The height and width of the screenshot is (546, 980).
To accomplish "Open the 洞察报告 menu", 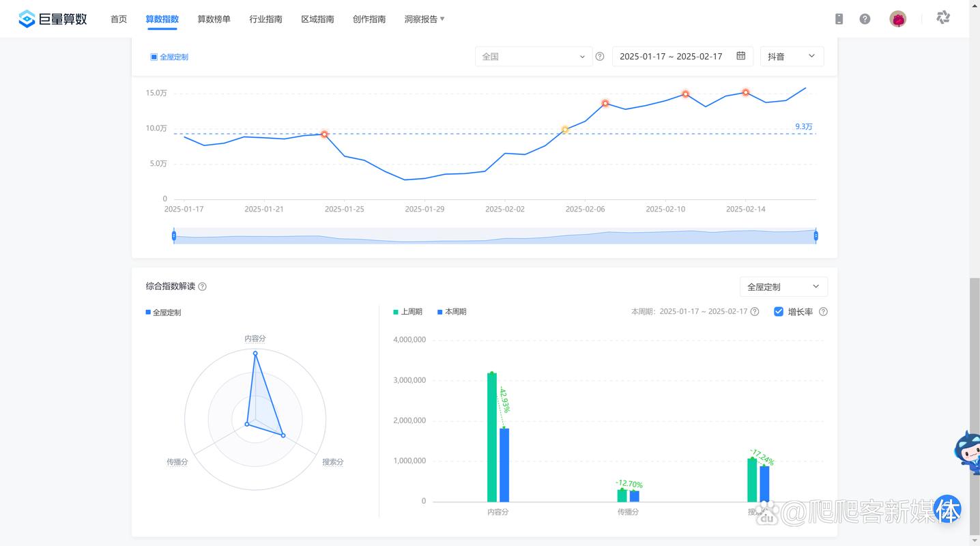I will click(424, 19).
